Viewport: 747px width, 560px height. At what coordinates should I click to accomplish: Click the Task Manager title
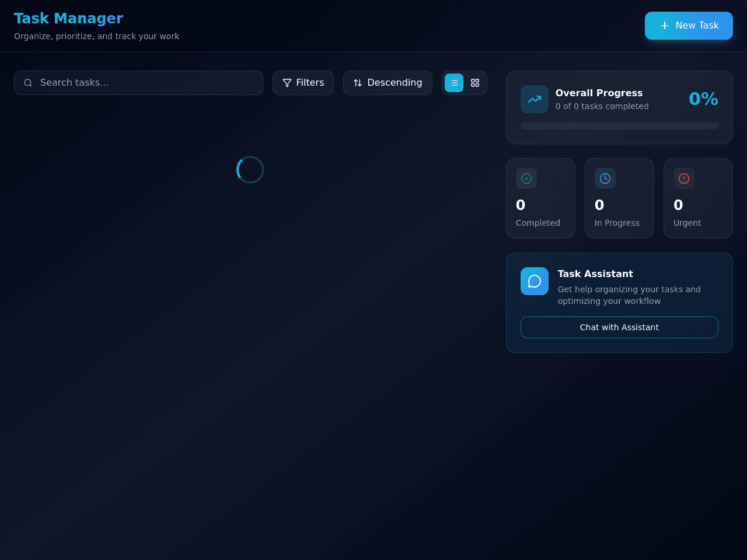[68, 19]
